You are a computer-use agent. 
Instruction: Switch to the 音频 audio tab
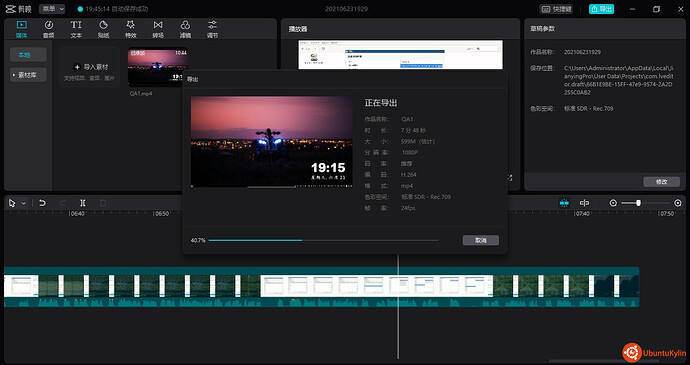point(48,29)
